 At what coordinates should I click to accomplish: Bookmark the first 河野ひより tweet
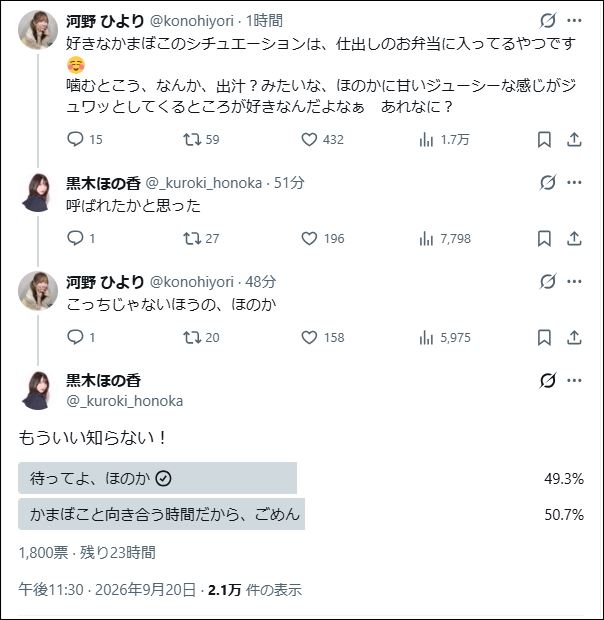[544, 140]
